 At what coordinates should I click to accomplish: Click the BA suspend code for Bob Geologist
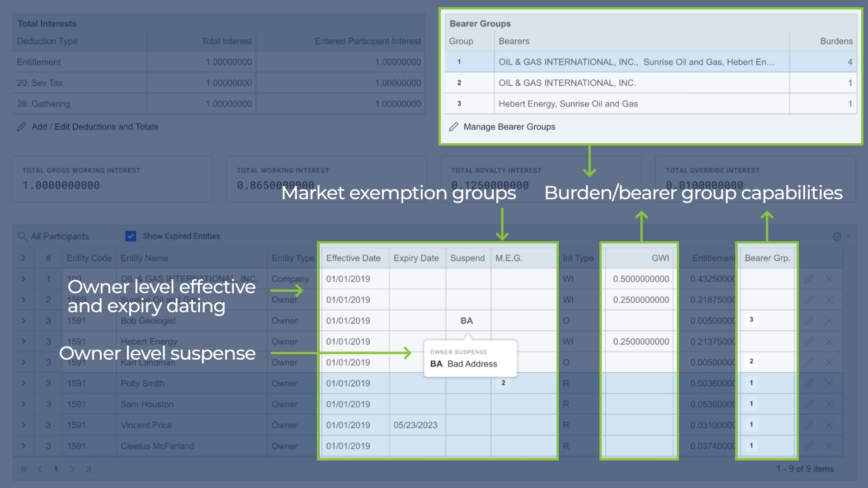[467, 321]
